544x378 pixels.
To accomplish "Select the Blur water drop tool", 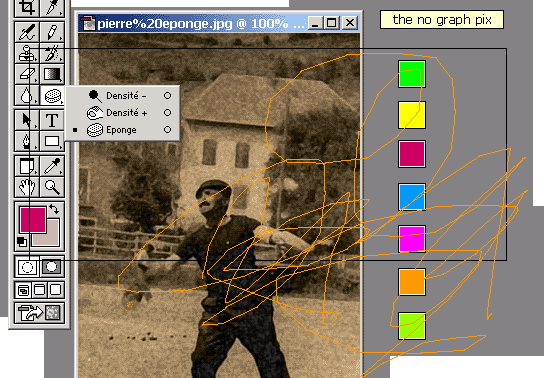I will click(x=27, y=95).
